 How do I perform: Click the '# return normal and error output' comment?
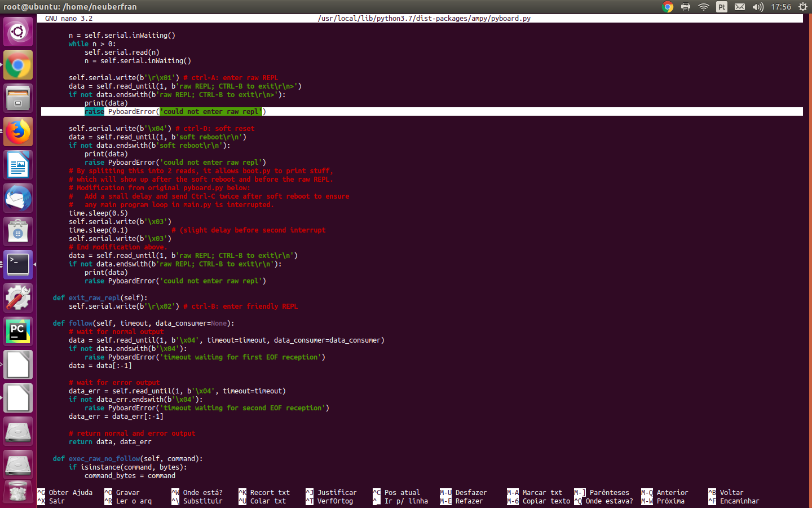132,433
